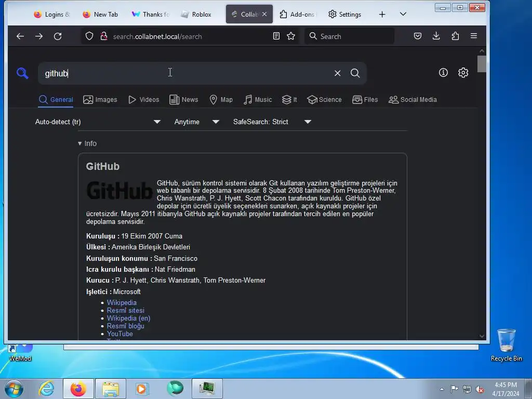
Task: Open the Firefox downloads panel
Action: pos(436,36)
